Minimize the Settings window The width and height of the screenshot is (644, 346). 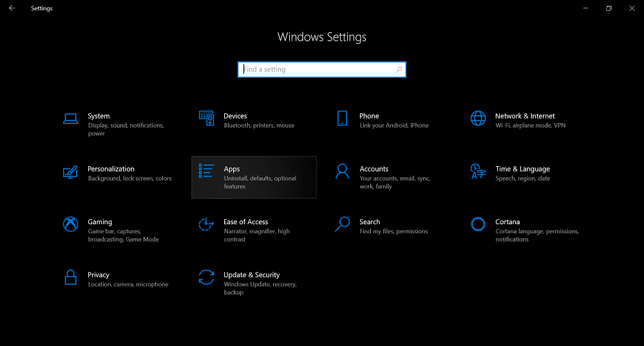[586, 8]
